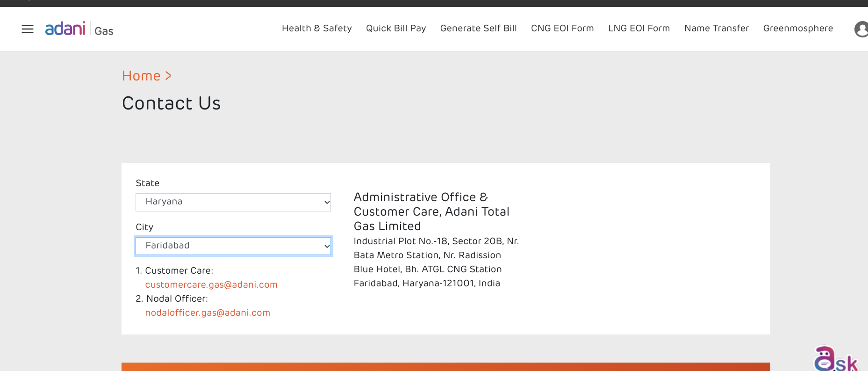Open the hamburger navigation menu

tap(28, 29)
